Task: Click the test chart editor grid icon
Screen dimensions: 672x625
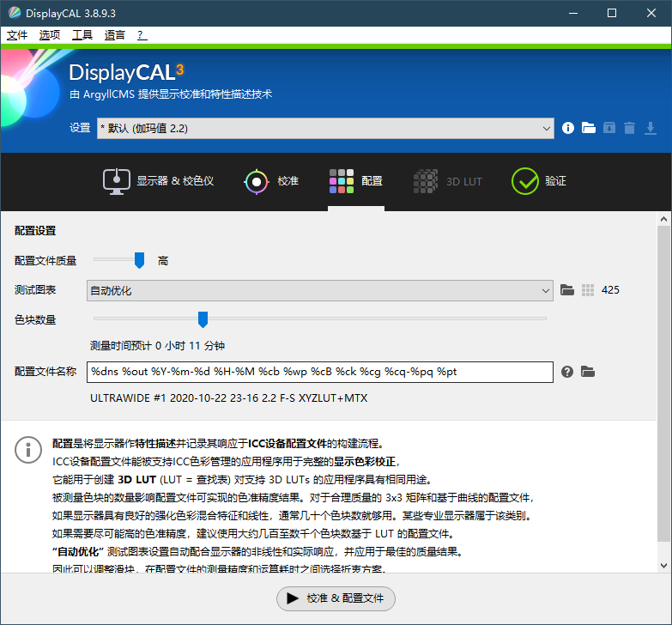Action: (x=588, y=290)
